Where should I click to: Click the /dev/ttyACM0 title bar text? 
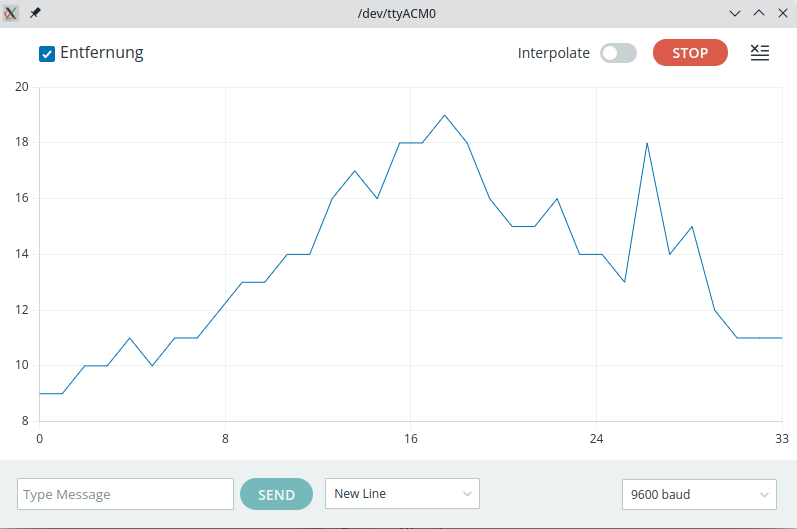pos(398,13)
